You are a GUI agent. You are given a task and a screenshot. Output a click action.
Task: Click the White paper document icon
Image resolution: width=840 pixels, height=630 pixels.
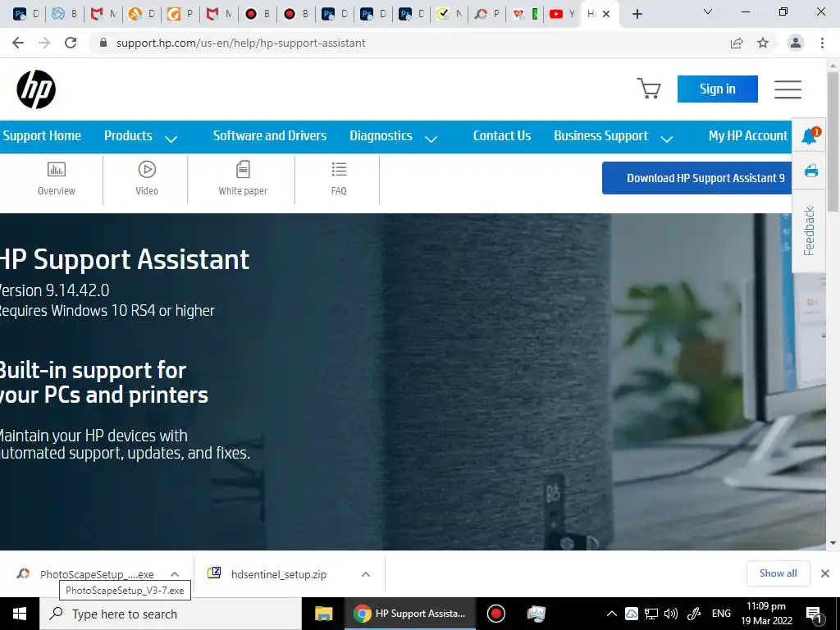click(243, 169)
